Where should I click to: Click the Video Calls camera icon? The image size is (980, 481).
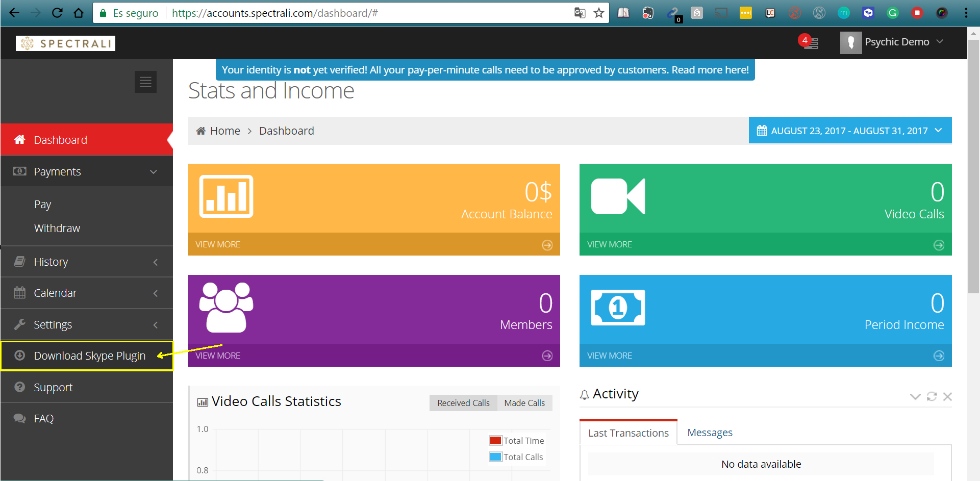(x=618, y=196)
